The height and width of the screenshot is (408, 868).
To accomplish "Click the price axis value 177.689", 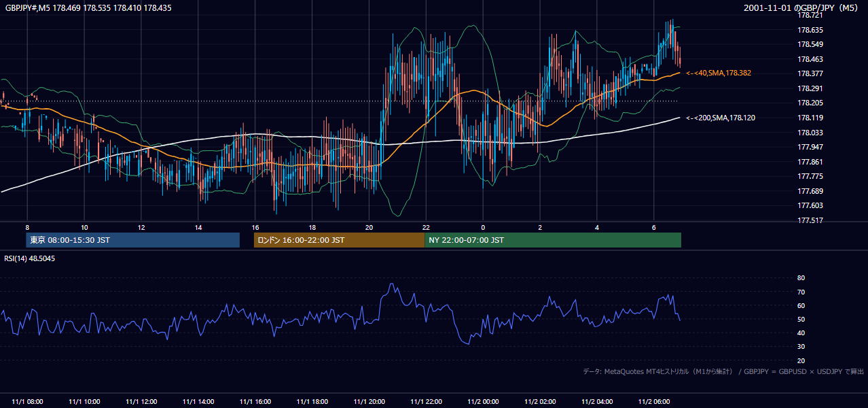I will point(810,191).
